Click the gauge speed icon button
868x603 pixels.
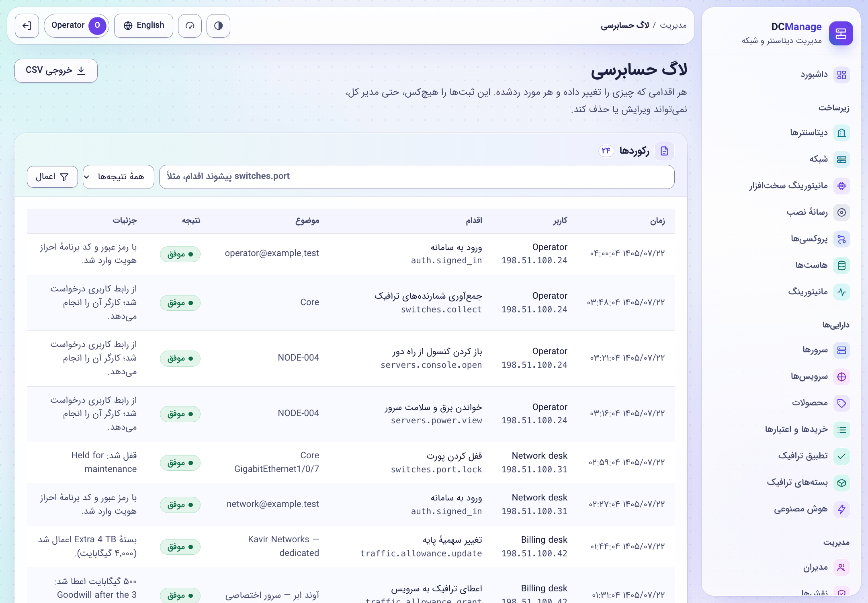190,26
